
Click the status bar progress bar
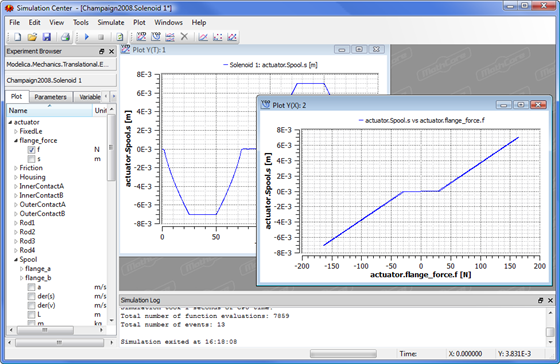click(343, 354)
